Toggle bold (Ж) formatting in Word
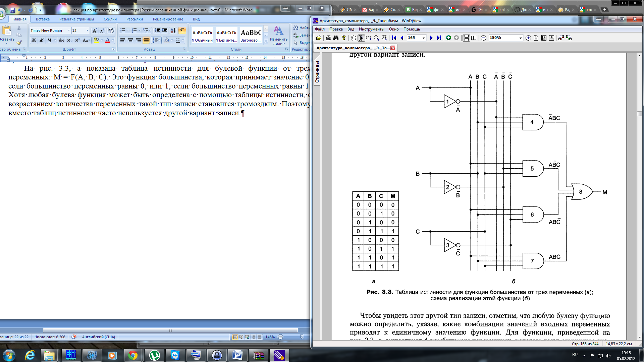Image resolution: width=644 pixels, height=362 pixels. 34,40
